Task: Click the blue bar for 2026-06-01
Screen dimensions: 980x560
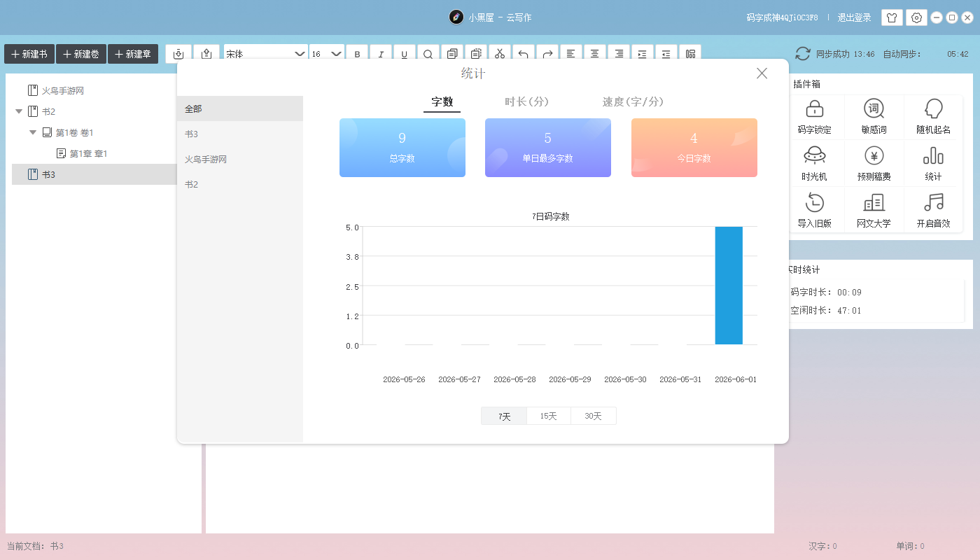Action: tap(729, 286)
